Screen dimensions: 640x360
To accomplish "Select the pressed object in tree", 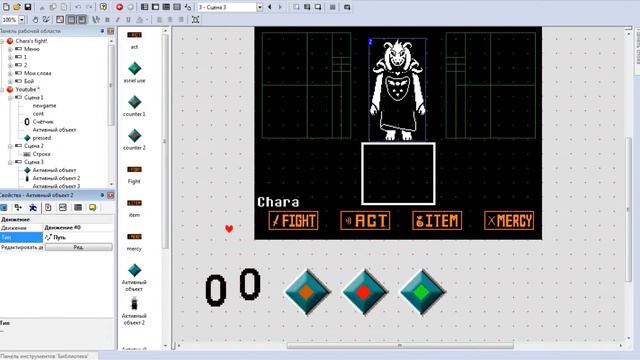I will pyautogui.click(x=42, y=138).
